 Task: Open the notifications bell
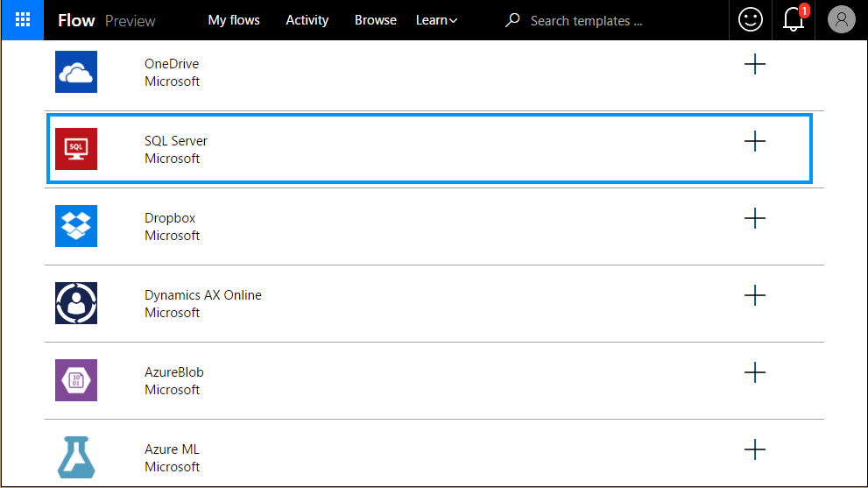point(794,20)
